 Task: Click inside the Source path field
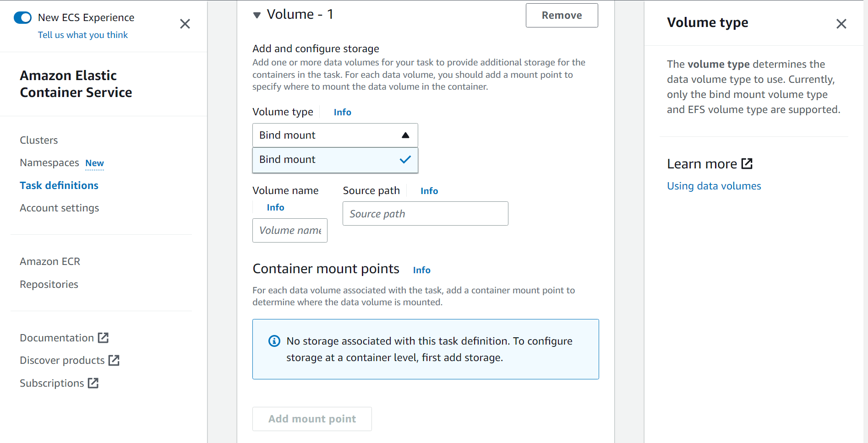(x=425, y=213)
